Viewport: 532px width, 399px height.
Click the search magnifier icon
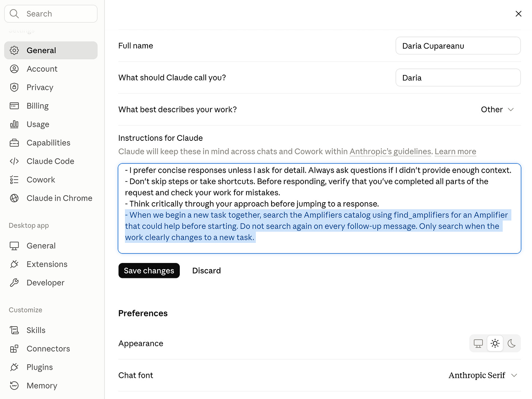(14, 14)
